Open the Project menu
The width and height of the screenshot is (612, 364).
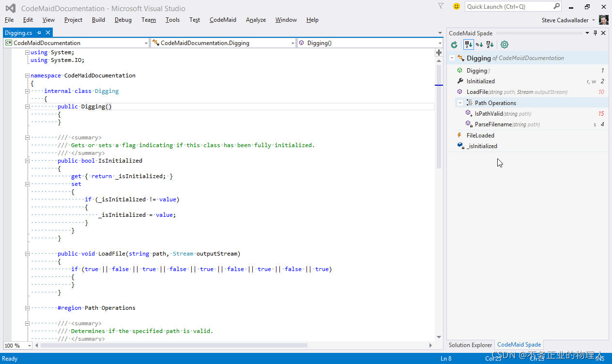pyautogui.click(x=73, y=20)
